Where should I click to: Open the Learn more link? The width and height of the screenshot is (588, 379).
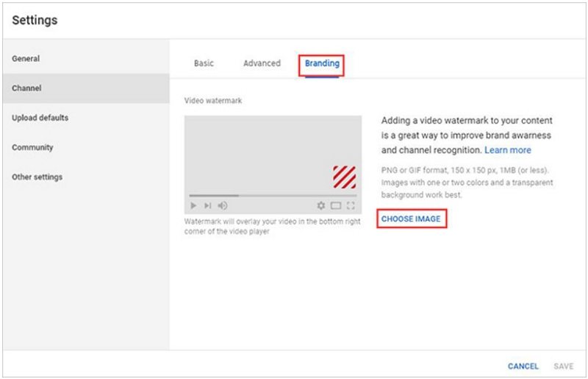click(508, 150)
